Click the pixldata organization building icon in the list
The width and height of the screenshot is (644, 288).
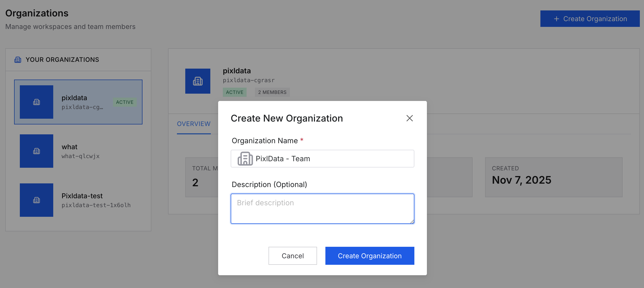pyautogui.click(x=37, y=102)
